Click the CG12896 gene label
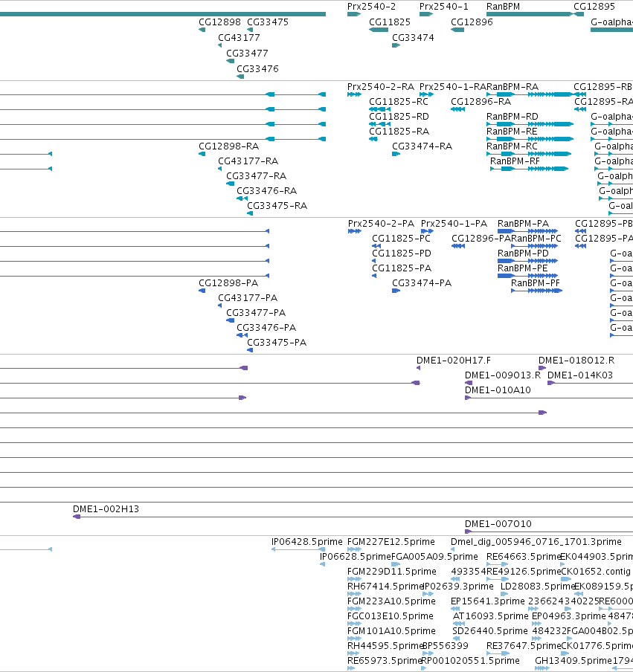Image resolution: width=633 pixels, height=672 pixels. [x=472, y=22]
